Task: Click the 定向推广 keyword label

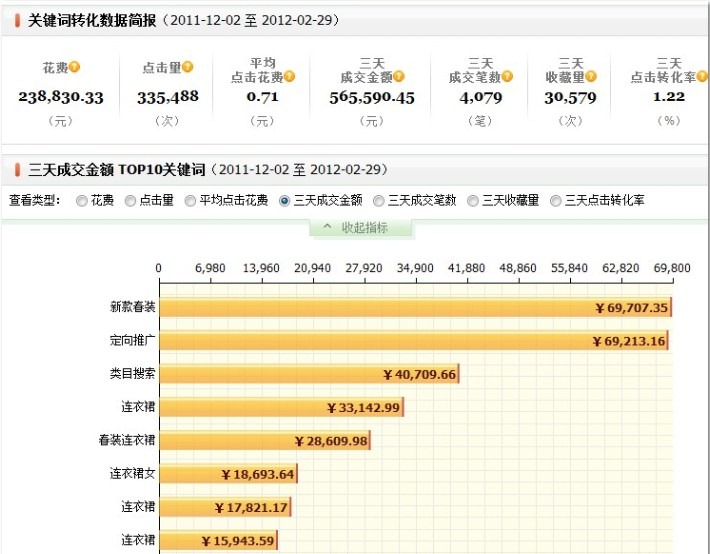Action: pyautogui.click(x=133, y=340)
